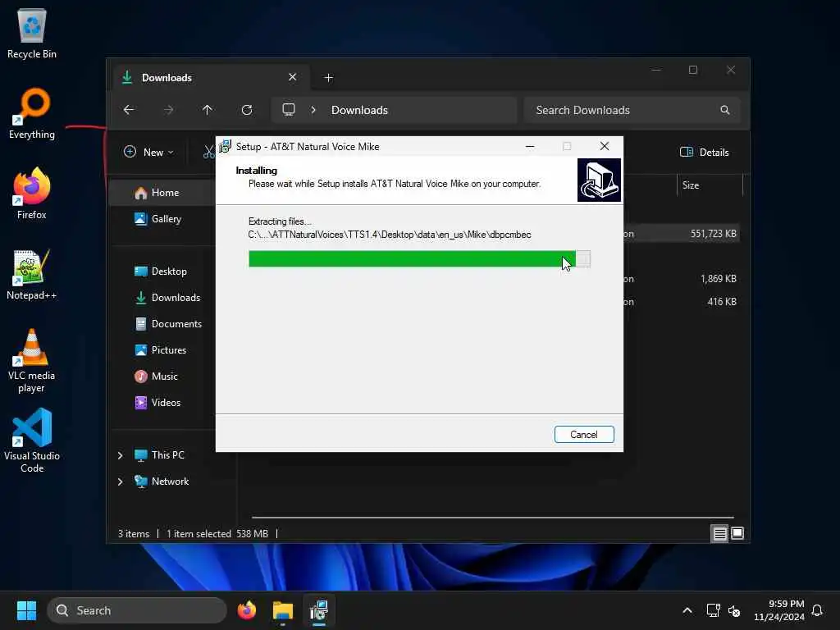Screen dimensions: 840x630
Task: Switch to details list view in status bar
Action: (x=719, y=533)
